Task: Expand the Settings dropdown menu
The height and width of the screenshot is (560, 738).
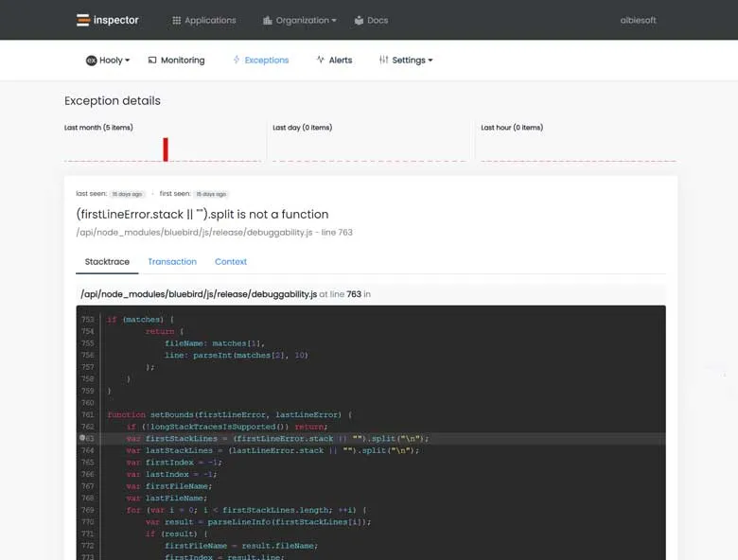Action: coord(406,61)
